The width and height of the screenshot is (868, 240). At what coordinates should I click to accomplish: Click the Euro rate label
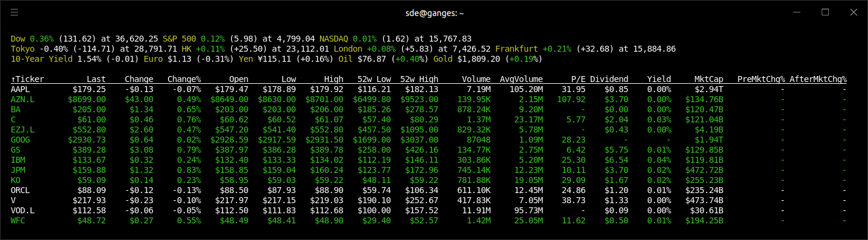(153, 59)
